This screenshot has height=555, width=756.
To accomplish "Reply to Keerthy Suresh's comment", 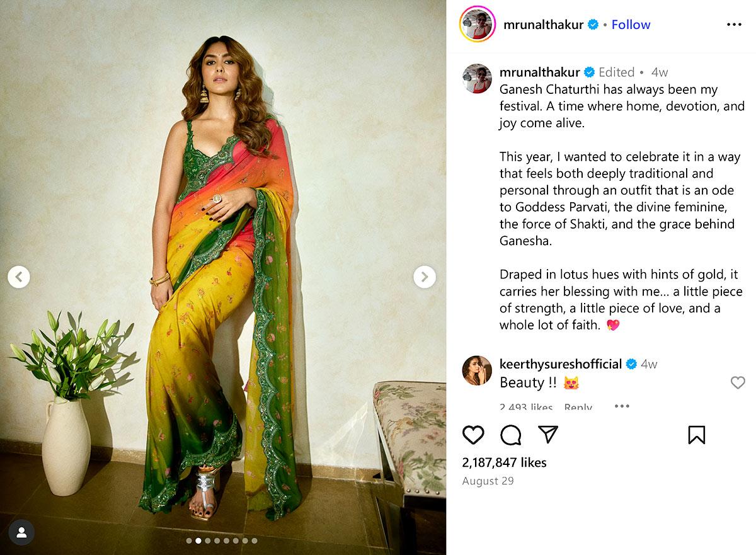I will pyautogui.click(x=578, y=407).
